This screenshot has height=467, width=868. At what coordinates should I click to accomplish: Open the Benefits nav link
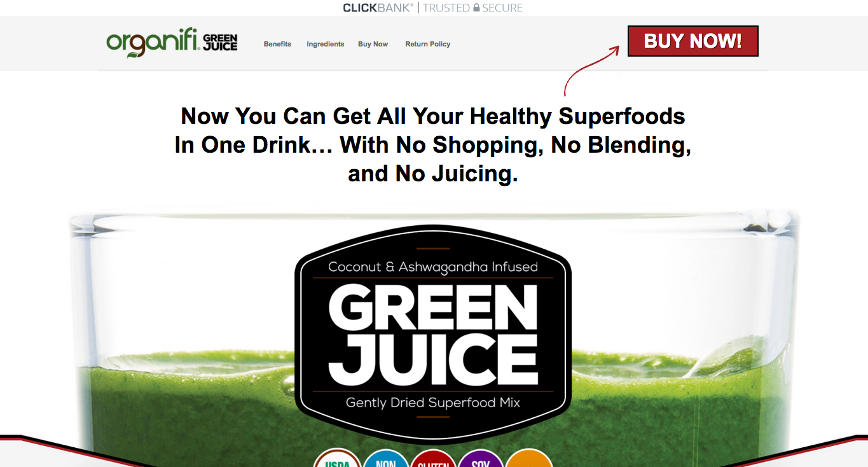click(277, 44)
